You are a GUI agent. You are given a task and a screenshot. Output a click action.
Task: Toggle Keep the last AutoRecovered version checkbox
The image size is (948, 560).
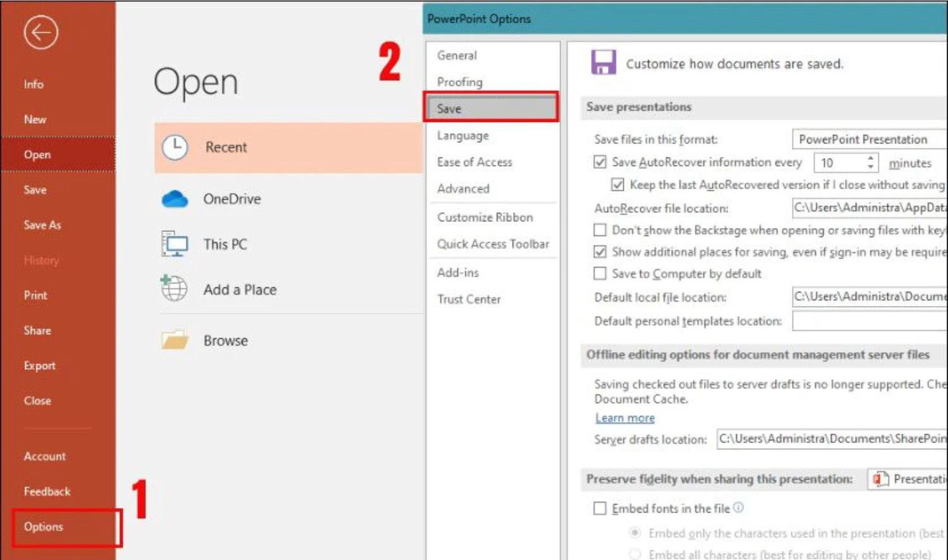617,185
